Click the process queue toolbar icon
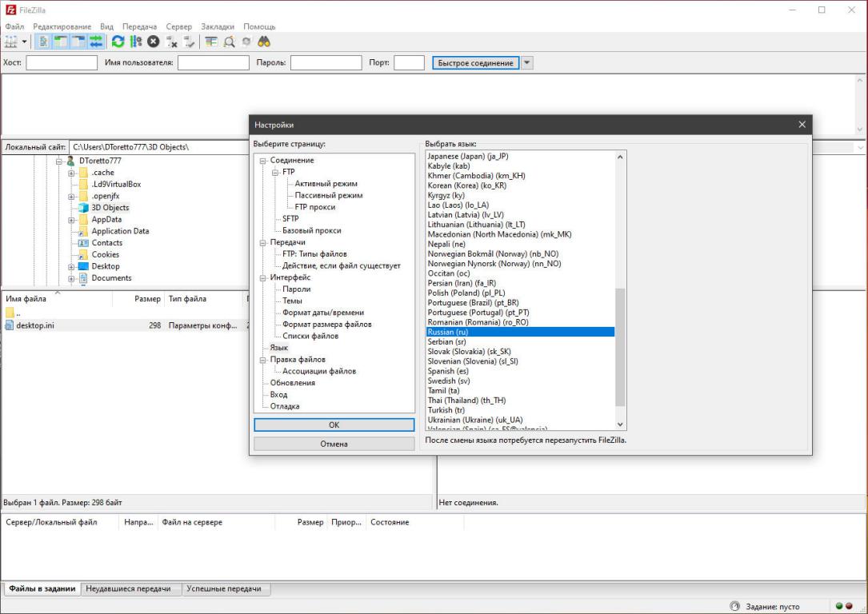 (135, 42)
